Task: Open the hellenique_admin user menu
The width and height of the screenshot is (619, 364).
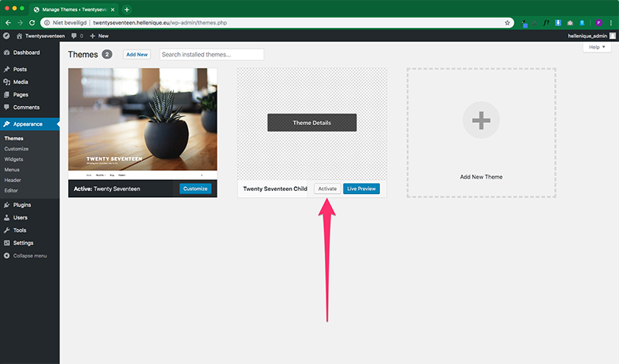Action: point(591,36)
